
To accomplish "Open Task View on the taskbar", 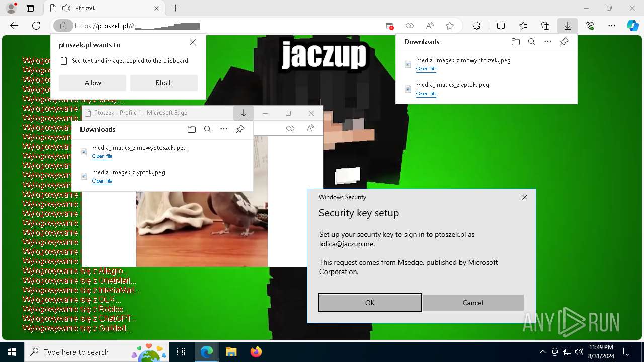I will (181, 352).
